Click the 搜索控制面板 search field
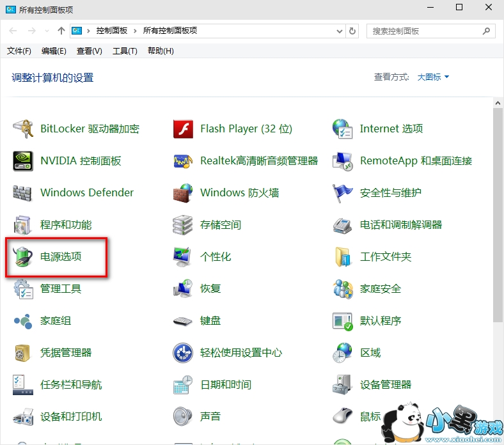 point(430,31)
